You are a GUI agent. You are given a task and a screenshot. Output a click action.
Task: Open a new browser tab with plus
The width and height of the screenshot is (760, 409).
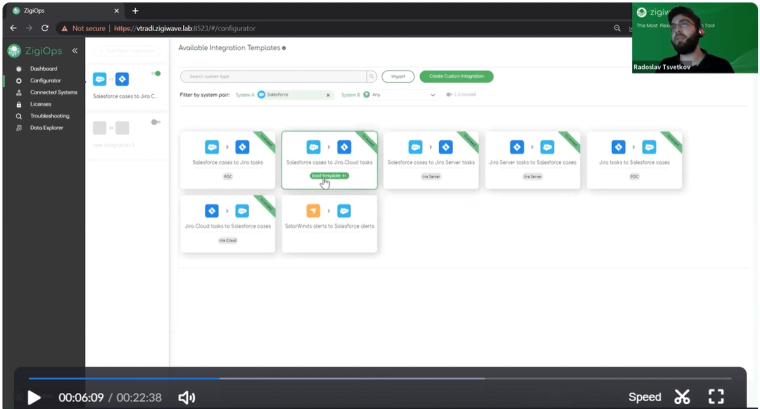click(135, 11)
